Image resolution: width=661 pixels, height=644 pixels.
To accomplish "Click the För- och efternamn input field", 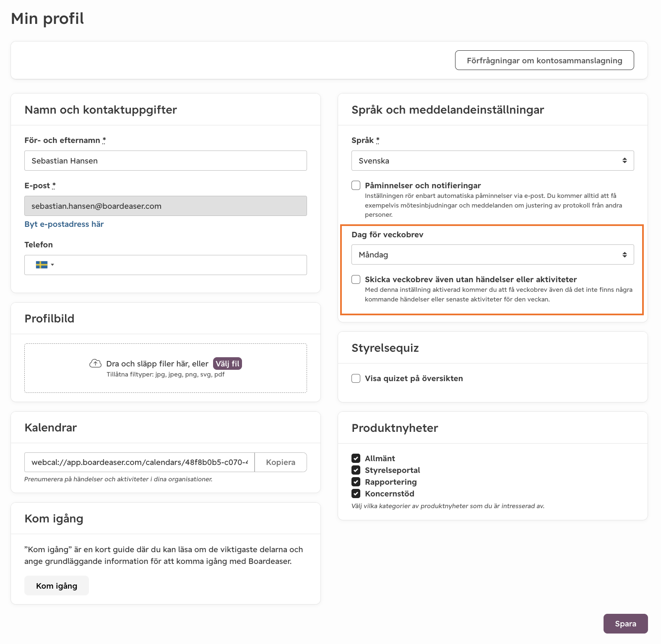I will (166, 161).
